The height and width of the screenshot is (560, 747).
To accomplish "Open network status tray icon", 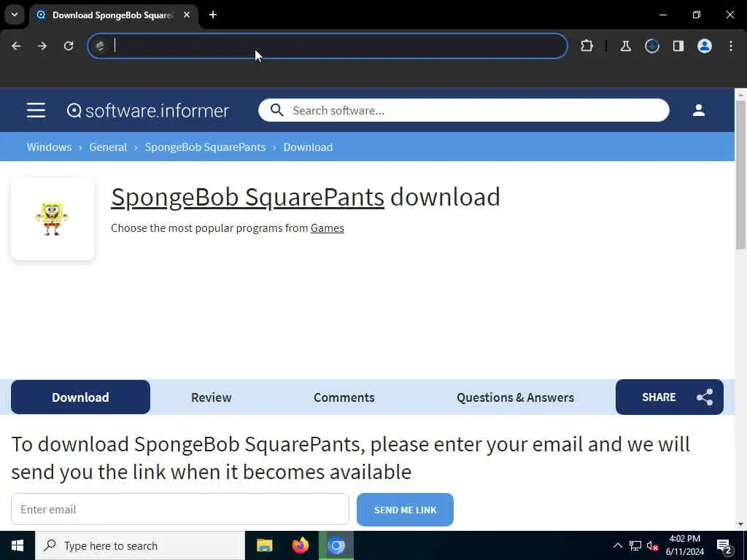I will (635, 545).
